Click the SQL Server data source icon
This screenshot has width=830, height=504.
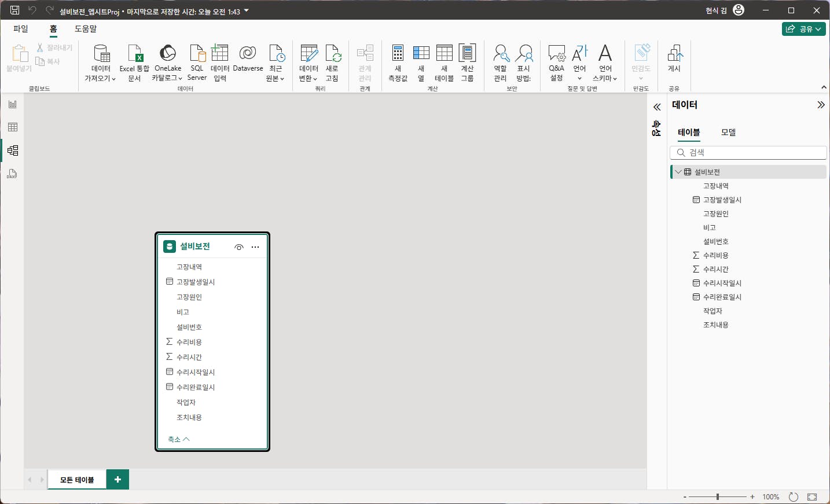(x=197, y=63)
